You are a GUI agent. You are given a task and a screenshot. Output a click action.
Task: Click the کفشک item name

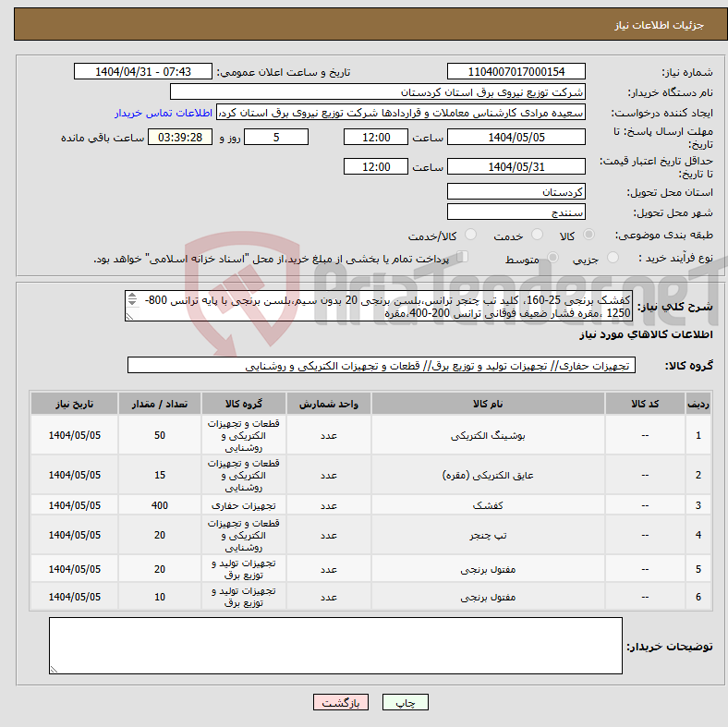[488, 505]
